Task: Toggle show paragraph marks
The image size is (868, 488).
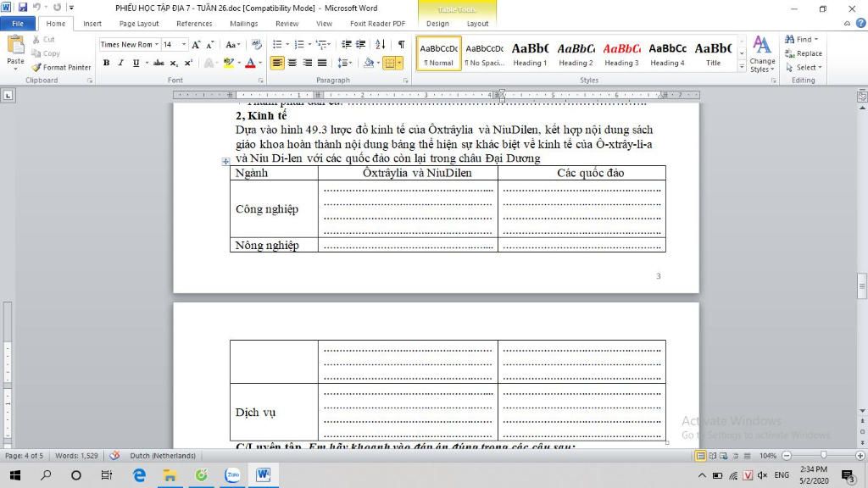Action: click(401, 44)
